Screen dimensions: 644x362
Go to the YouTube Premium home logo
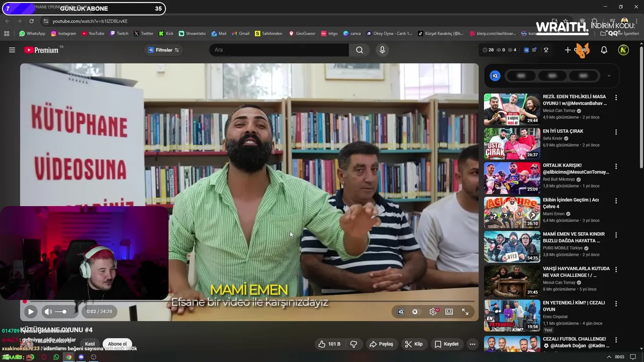41,50
